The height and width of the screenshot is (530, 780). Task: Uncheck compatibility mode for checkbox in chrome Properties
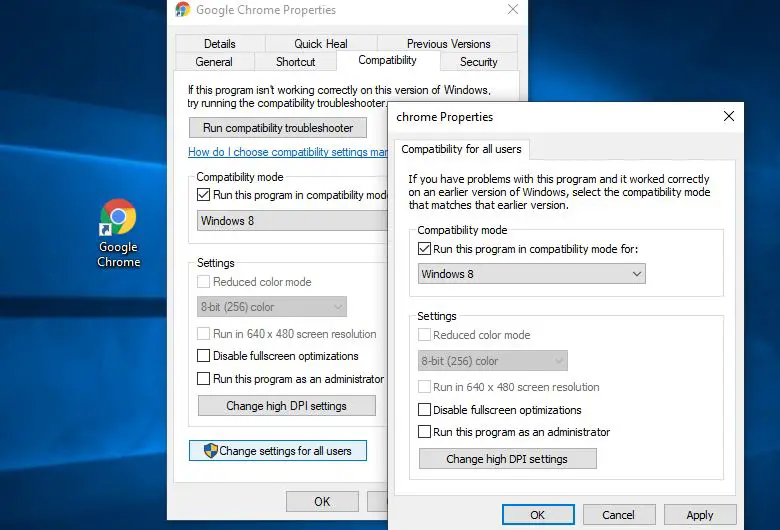click(424, 248)
